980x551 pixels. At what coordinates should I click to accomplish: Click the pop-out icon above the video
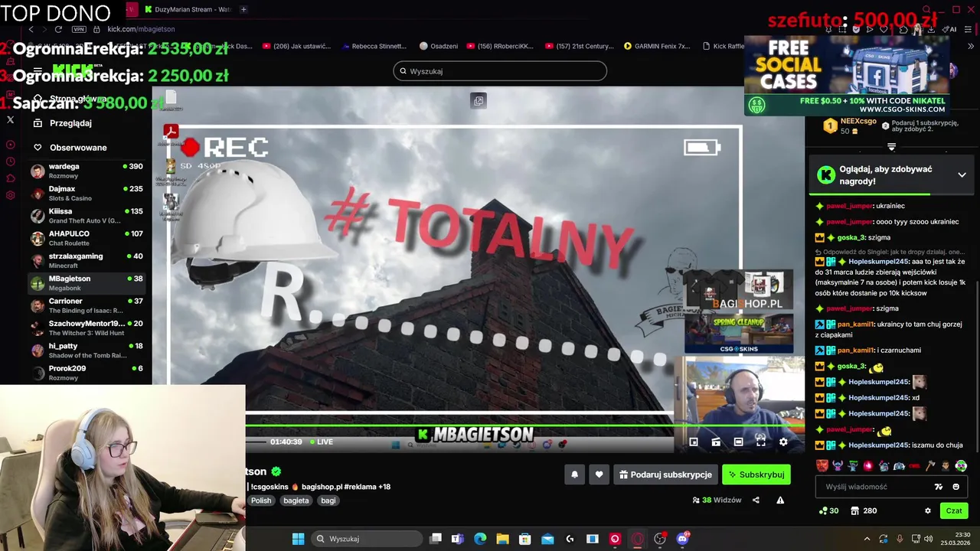coord(479,100)
